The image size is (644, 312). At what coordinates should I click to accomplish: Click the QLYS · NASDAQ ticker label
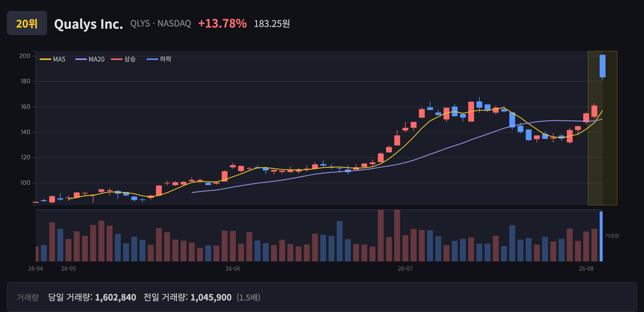(160, 24)
